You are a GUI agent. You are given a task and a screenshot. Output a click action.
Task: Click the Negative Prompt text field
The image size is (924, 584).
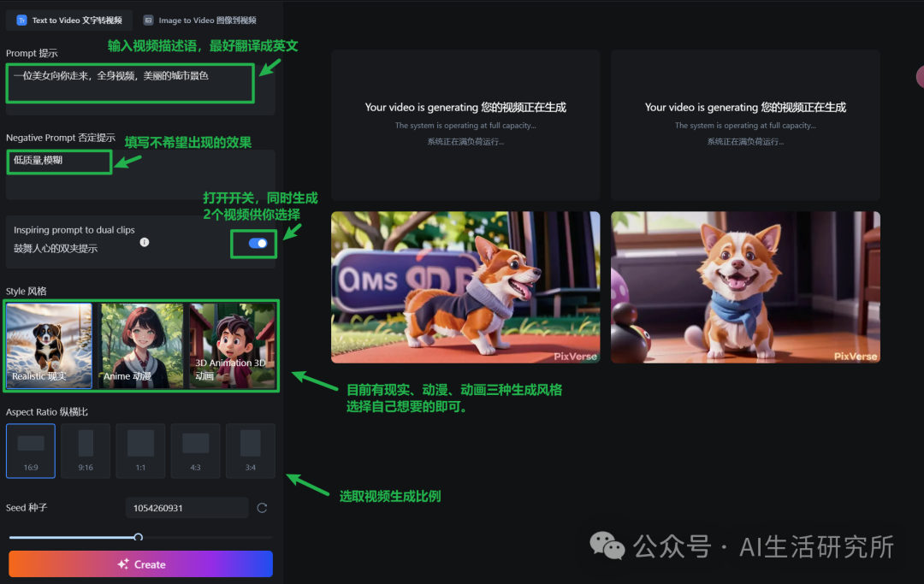(140, 174)
